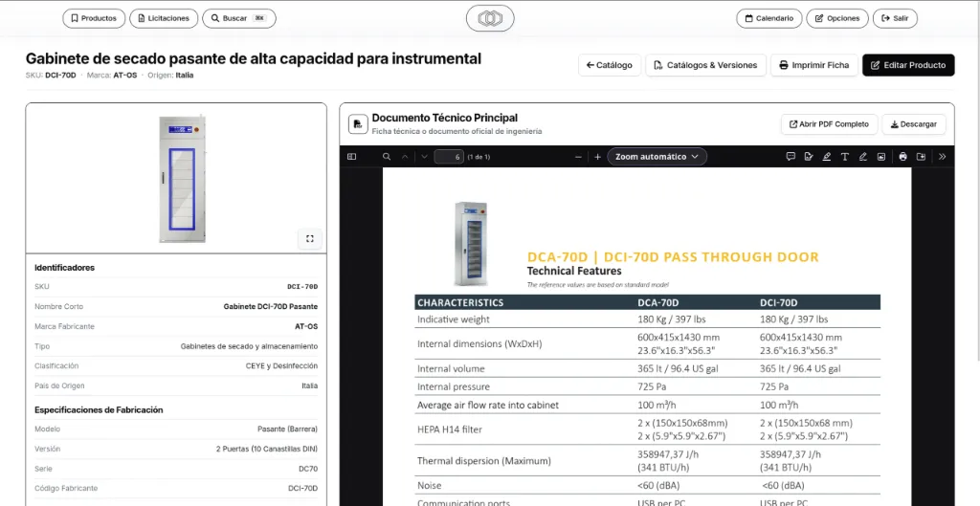980x506 pixels.
Task: Toggle the PDF viewer sidebar
Action: click(x=351, y=157)
